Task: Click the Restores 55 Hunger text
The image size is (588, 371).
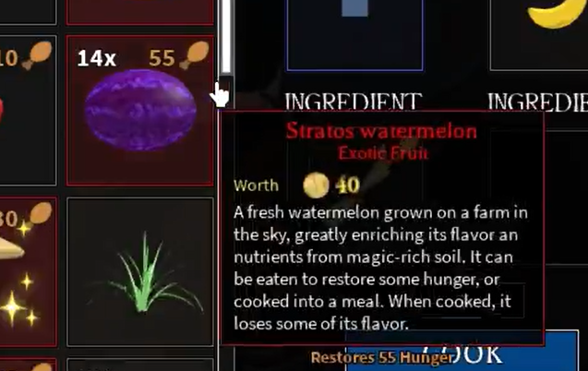Action: tap(382, 357)
